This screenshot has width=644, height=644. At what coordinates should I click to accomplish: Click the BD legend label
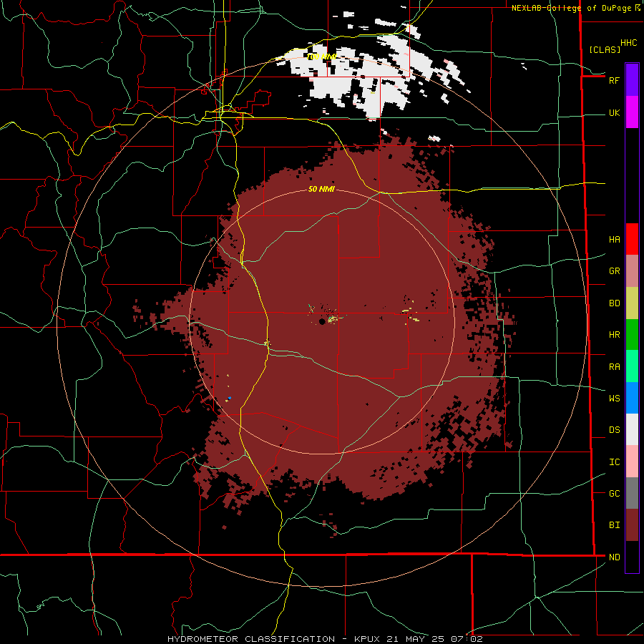(x=614, y=303)
